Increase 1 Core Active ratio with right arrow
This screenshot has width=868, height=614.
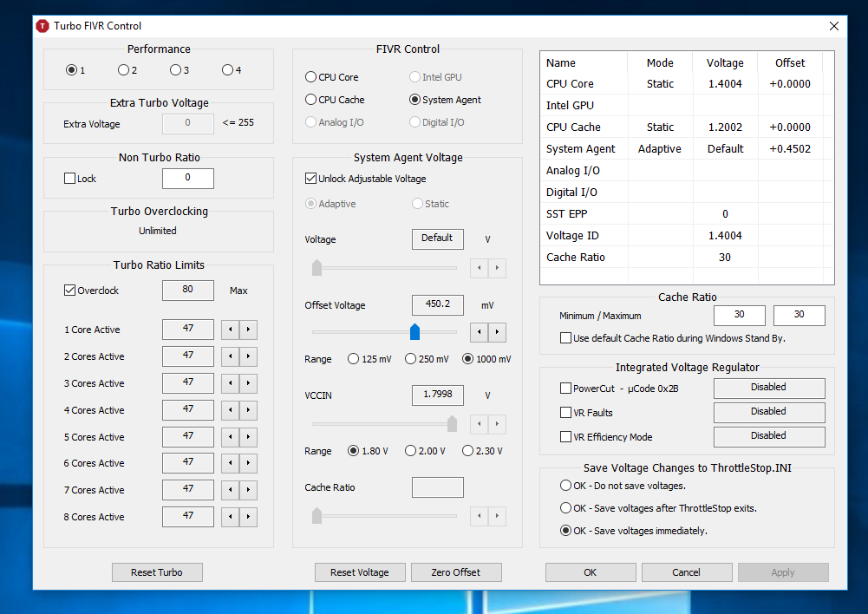248,330
